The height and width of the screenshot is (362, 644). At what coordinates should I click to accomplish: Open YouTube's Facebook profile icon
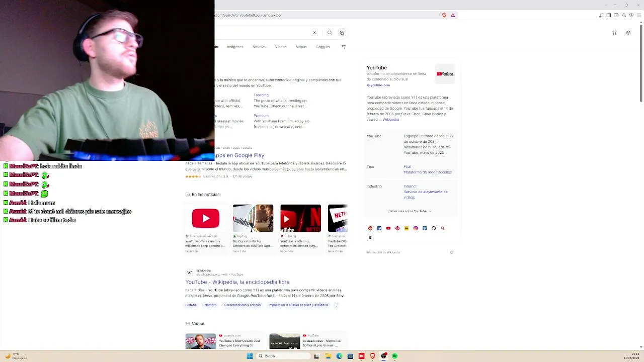(379, 228)
